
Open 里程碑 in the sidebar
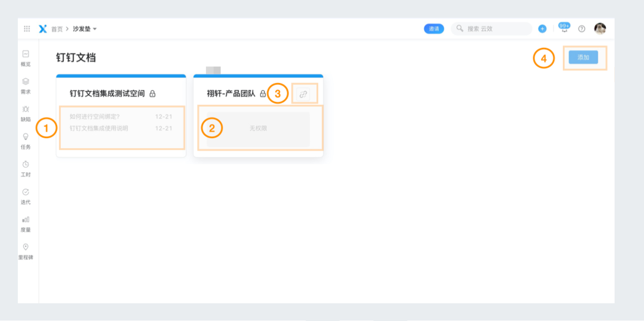click(25, 252)
